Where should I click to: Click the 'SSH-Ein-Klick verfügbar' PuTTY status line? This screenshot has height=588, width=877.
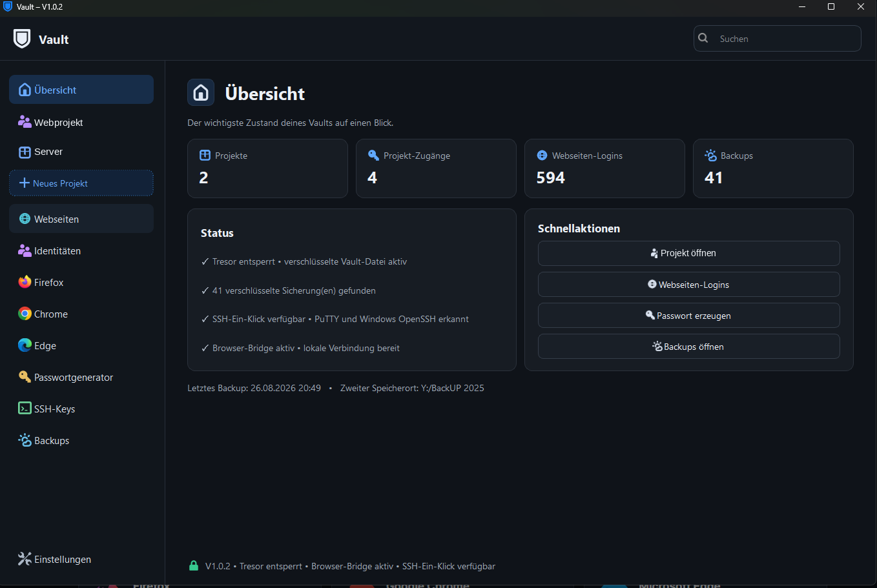(x=335, y=319)
